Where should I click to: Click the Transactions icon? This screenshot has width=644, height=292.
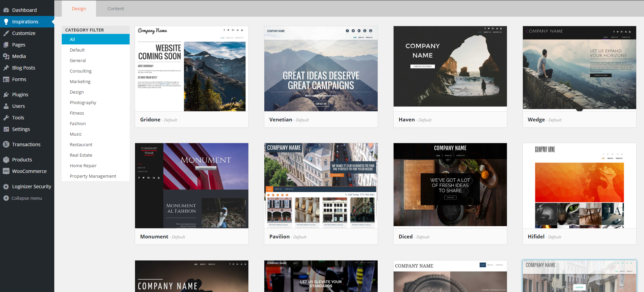point(6,144)
